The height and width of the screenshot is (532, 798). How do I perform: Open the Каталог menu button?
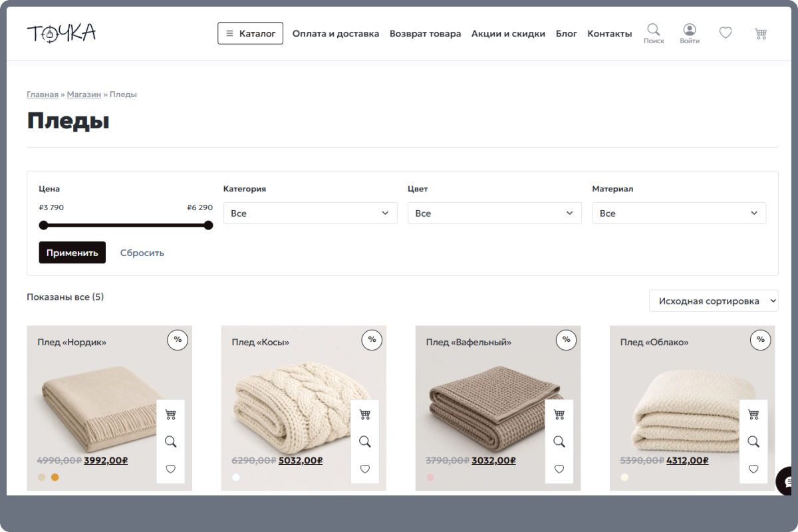[x=250, y=33]
